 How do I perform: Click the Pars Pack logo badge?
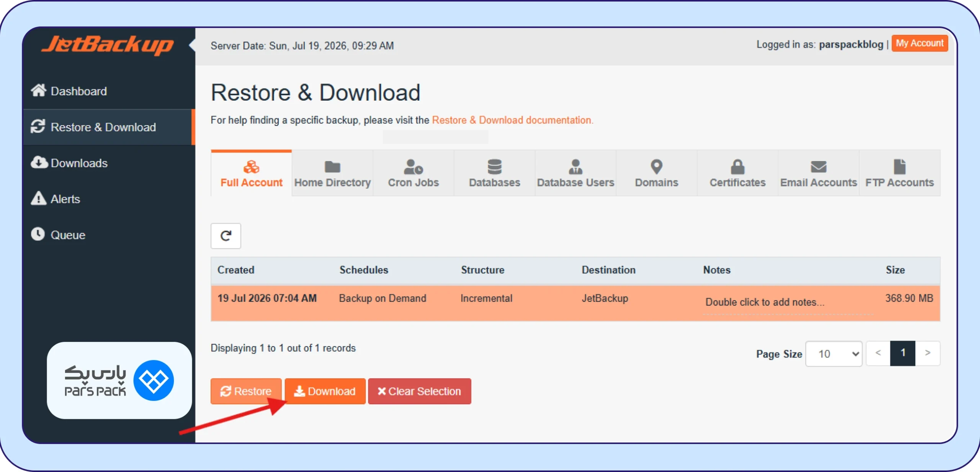click(119, 380)
